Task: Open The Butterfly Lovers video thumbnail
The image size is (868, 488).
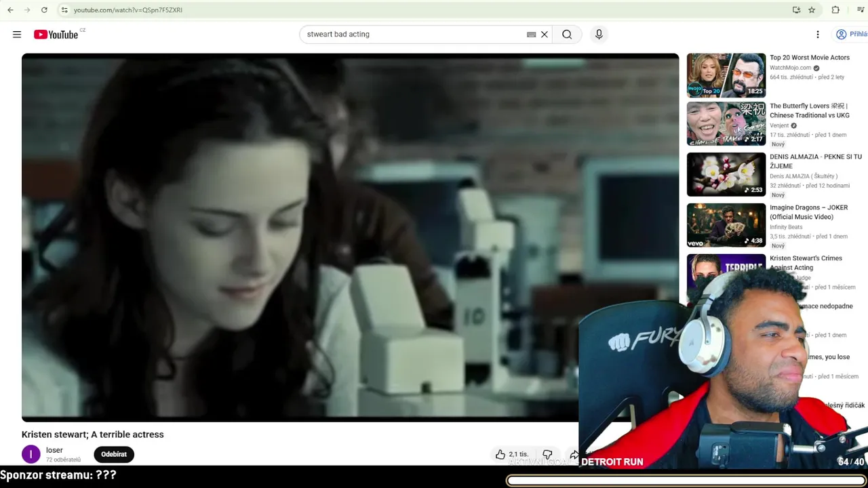Action: [726, 123]
